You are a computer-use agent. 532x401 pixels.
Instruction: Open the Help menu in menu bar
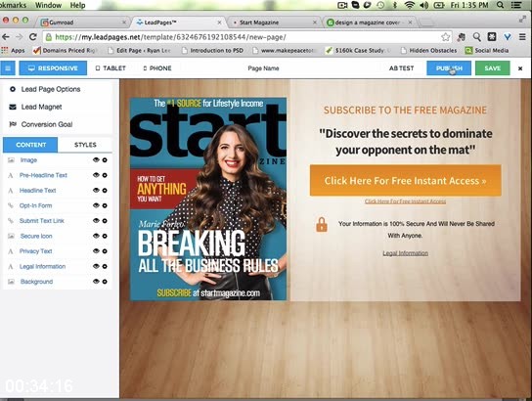point(77,5)
